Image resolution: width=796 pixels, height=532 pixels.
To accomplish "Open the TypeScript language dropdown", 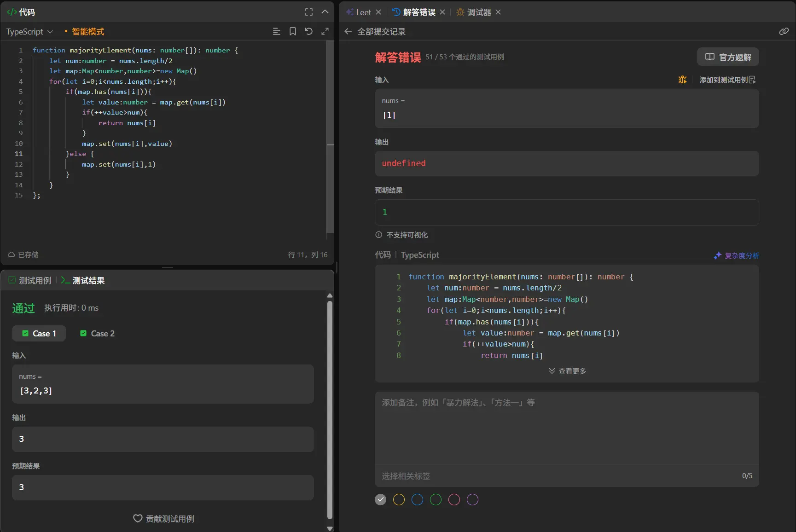I will [x=29, y=31].
